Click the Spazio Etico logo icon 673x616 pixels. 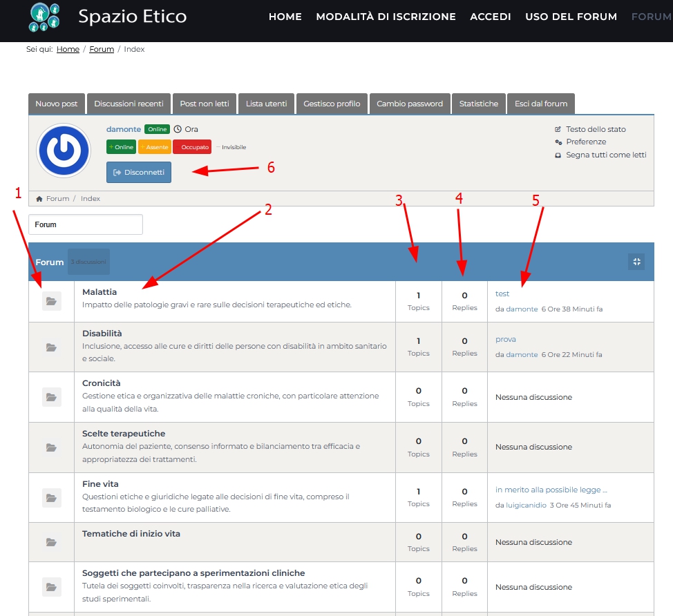[x=44, y=17]
